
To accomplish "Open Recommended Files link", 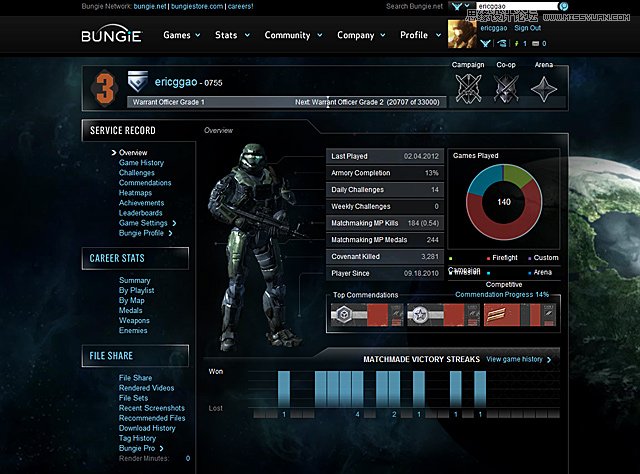I will 152,418.
